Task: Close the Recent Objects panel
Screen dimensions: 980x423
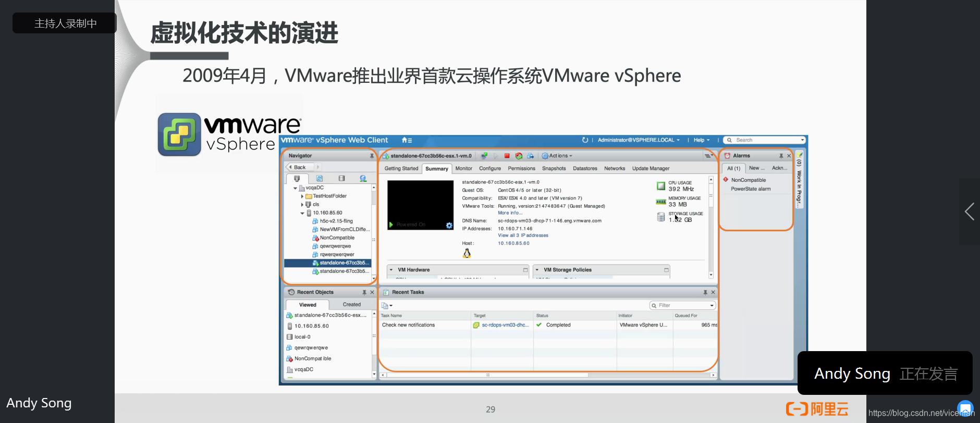Action: pyautogui.click(x=372, y=292)
